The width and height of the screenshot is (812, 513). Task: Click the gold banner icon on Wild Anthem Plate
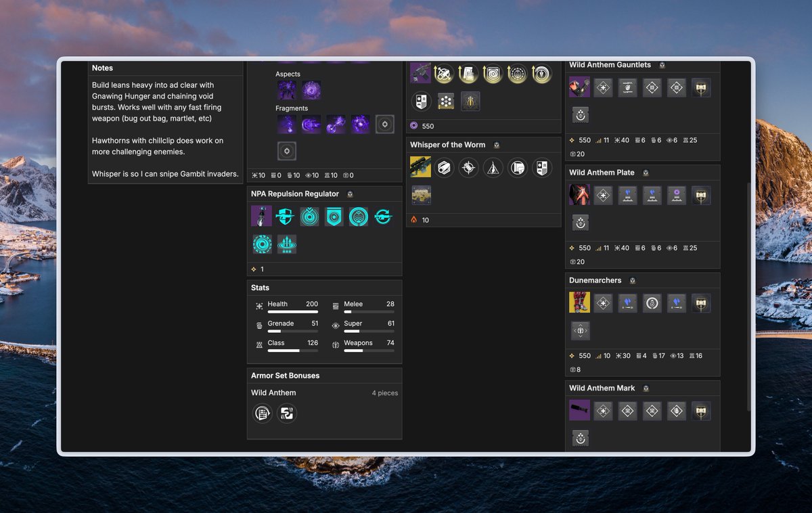[701, 195]
